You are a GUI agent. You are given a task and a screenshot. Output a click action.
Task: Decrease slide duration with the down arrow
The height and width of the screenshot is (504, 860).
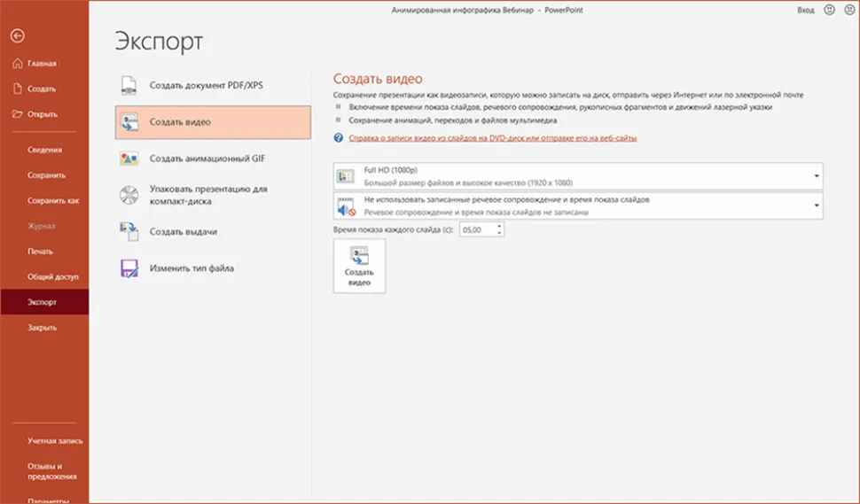point(500,233)
